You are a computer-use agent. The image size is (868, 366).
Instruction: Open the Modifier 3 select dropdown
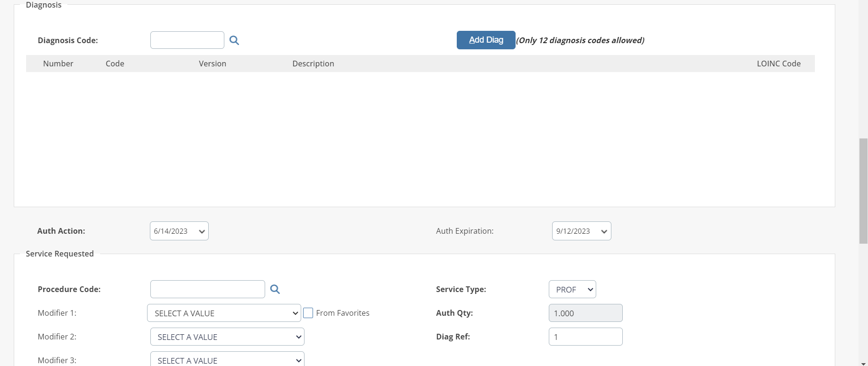pos(227,359)
